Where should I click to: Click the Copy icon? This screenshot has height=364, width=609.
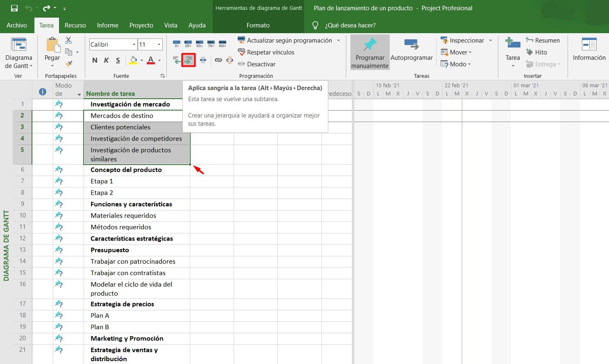point(69,52)
